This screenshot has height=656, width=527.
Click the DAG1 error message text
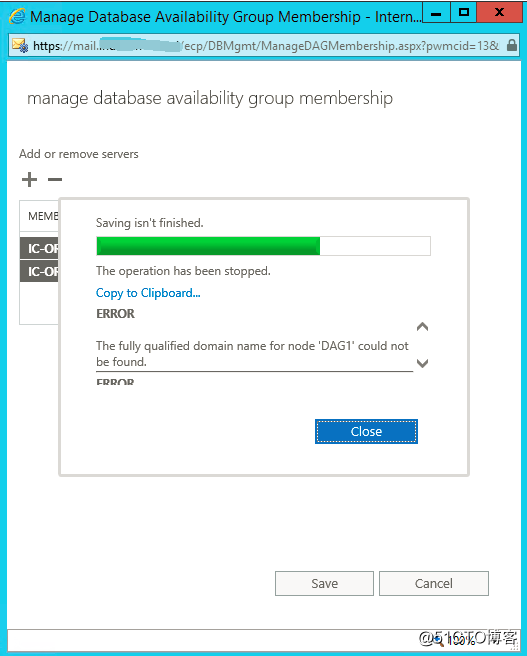tap(252, 354)
